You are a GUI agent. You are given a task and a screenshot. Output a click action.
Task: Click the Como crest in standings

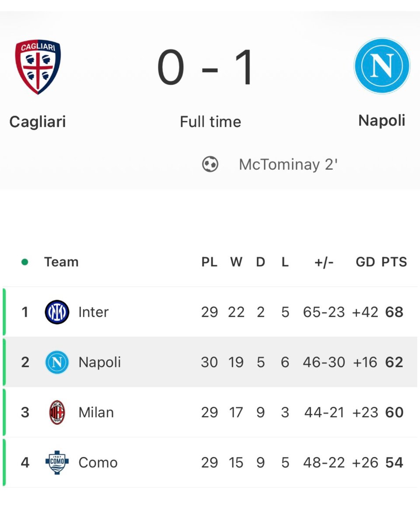click(x=57, y=462)
